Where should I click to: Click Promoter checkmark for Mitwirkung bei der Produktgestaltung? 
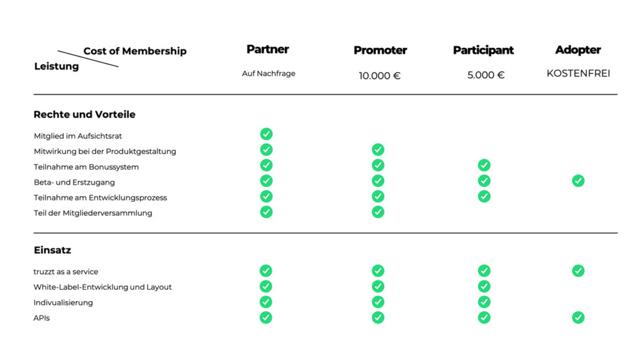tap(378, 150)
